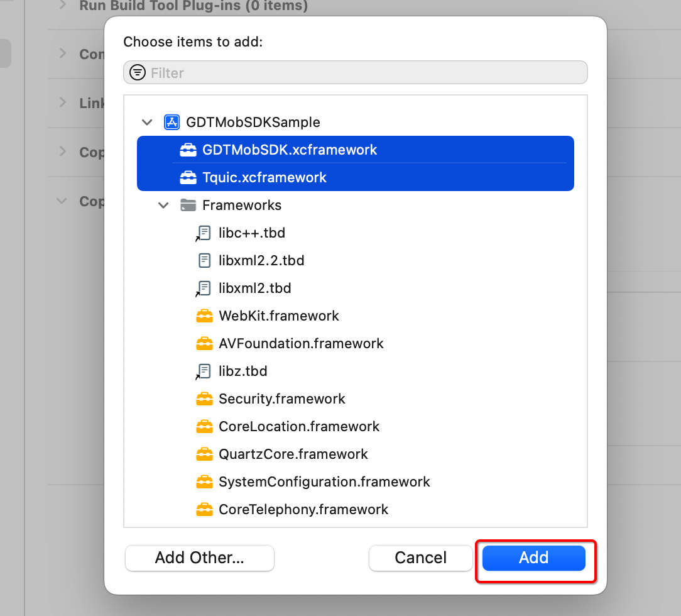Expand the Run Build Tool Plug-ins section
Image resolution: width=681 pixels, height=616 pixels.
click(x=62, y=6)
